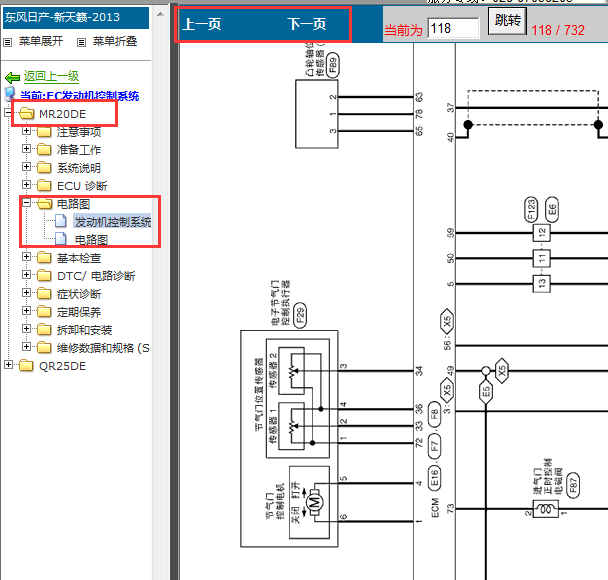
Task: Expand the 维修数据和规格 folder
Action: point(26,347)
